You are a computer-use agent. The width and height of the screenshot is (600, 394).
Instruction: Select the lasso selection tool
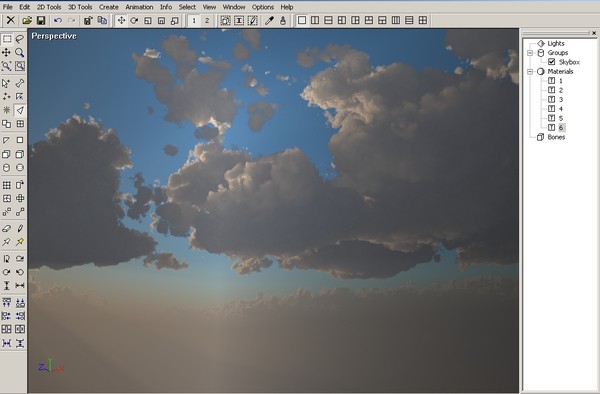click(x=20, y=39)
